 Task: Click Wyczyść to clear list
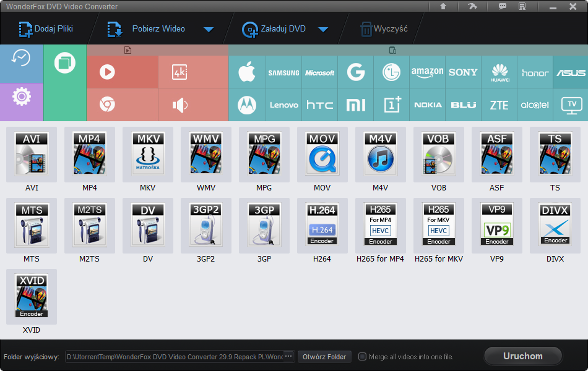[x=384, y=29]
